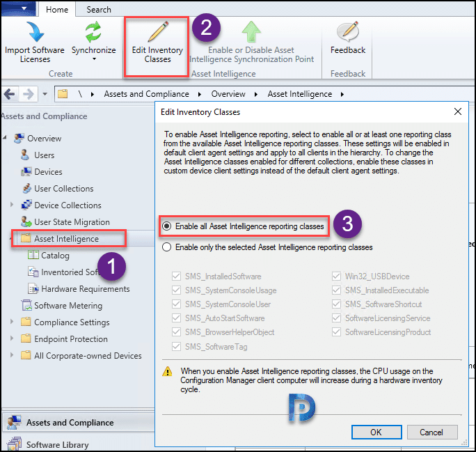Viewport: 476px width, 452px height.
Task: Expand All Corporate-owned Devices node
Action: 12,354
